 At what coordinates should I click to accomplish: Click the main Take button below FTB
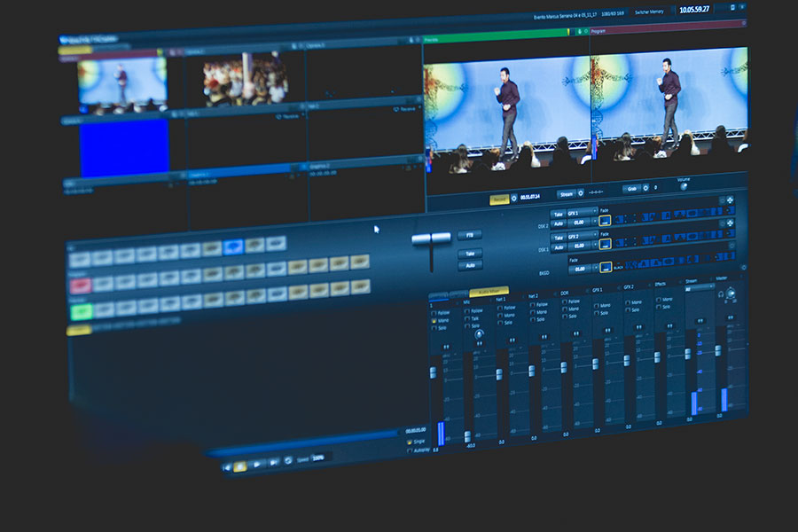click(470, 254)
